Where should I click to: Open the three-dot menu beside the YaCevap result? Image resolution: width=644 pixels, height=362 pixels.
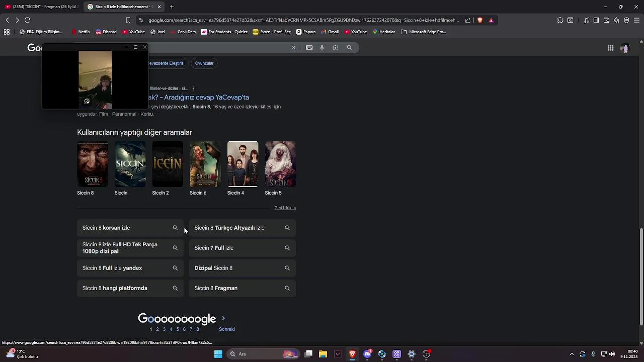(193, 88)
